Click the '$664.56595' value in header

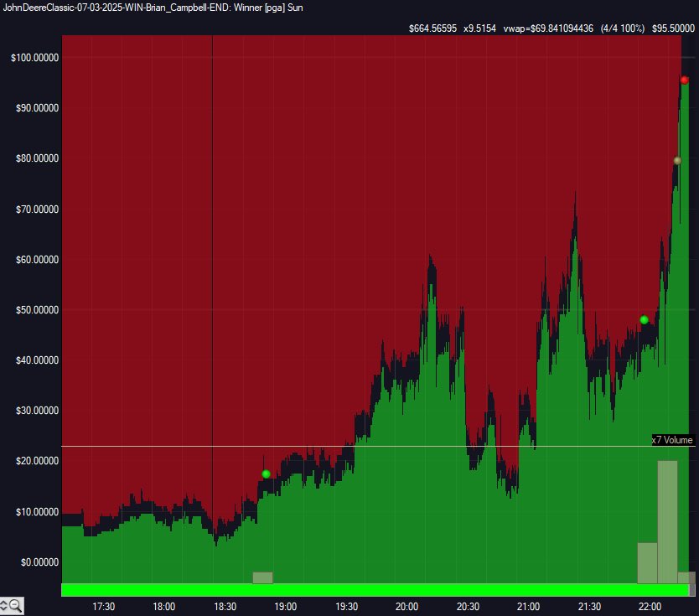pos(432,28)
